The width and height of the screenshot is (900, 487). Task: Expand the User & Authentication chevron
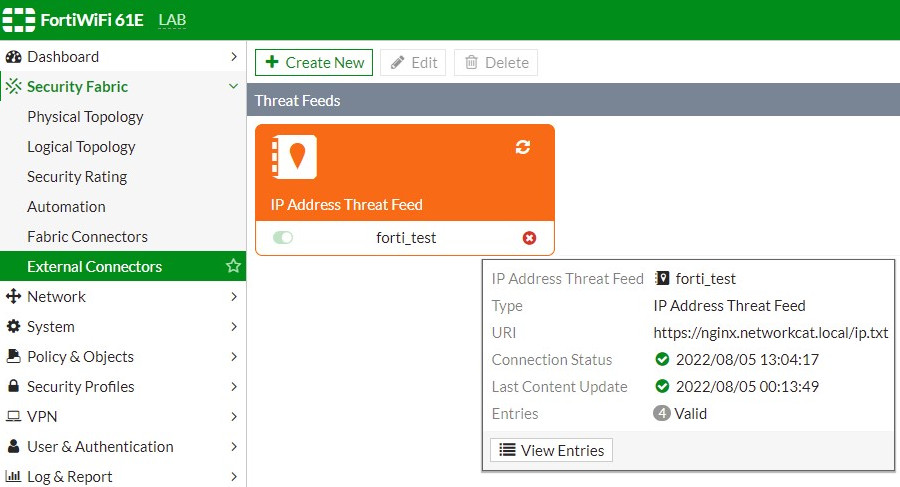(x=234, y=446)
